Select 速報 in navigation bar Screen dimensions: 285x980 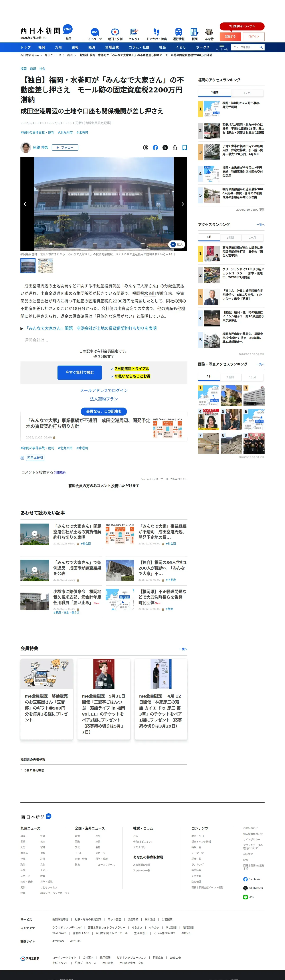(x=75, y=47)
